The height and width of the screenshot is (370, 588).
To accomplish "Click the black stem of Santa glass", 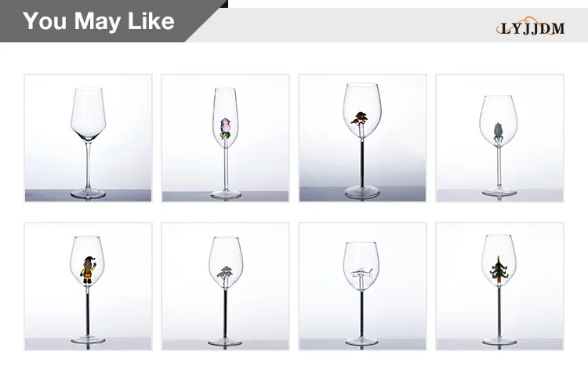I will (x=88, y=314).
